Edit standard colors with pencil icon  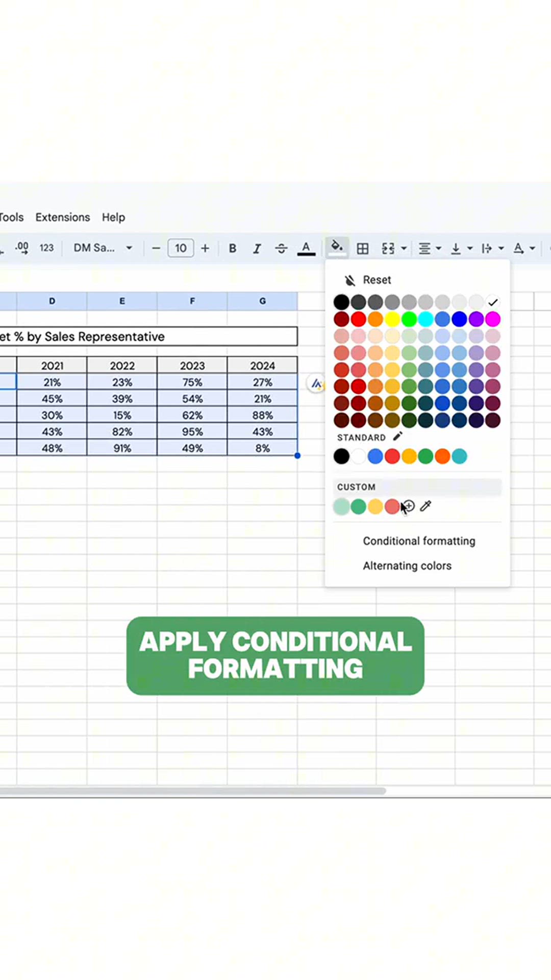tap(398, 436)
